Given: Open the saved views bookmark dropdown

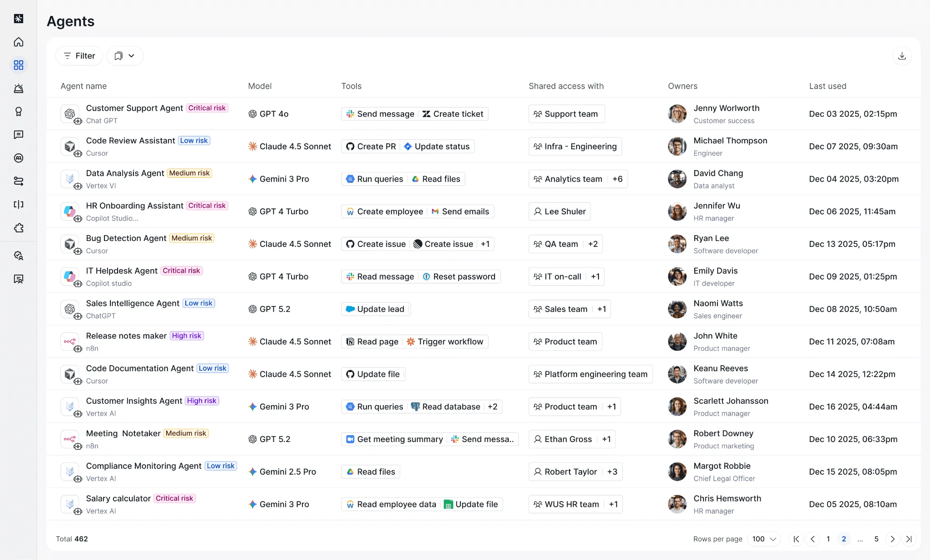Looking at the screenshot, I should tap(124, 56).
